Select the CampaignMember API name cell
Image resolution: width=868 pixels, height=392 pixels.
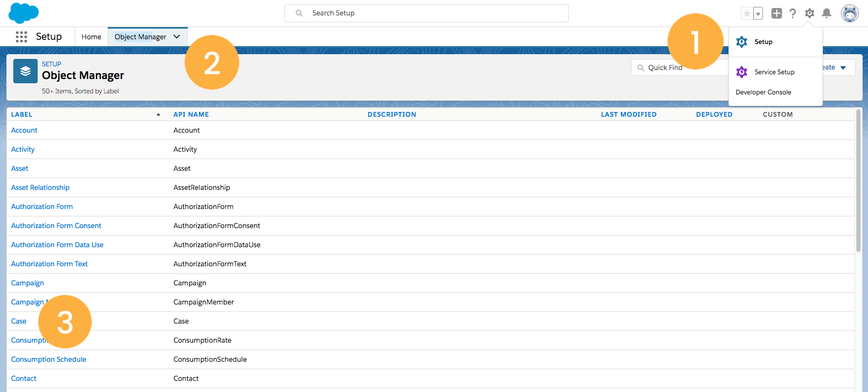[x=204, y=302]
